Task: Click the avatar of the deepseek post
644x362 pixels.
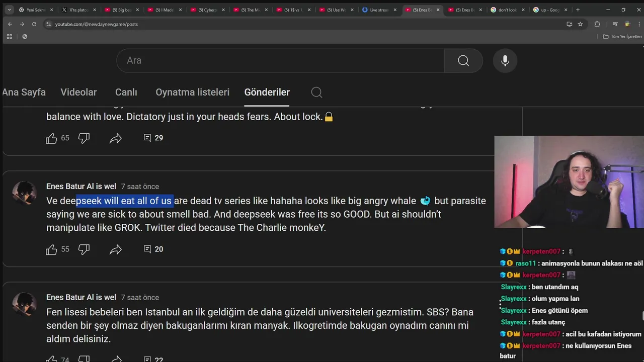Action: [24, 193]
